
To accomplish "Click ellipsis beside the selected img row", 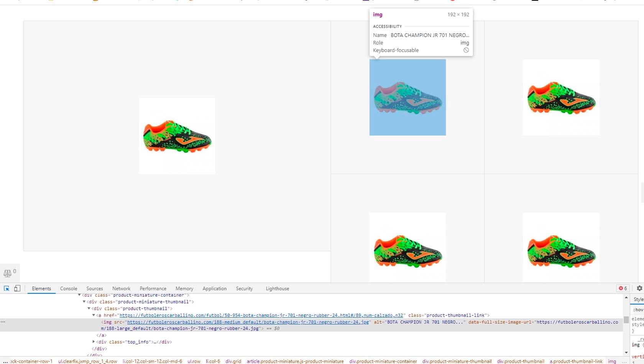I will [3, 322].
